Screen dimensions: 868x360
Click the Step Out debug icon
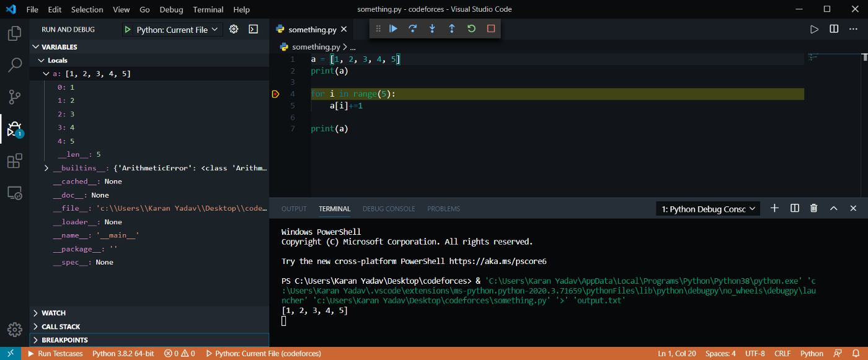point(451,29)
